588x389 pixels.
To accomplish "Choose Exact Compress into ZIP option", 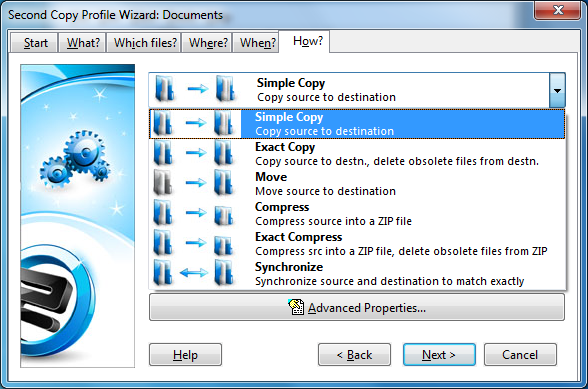I will coord(357,244).
